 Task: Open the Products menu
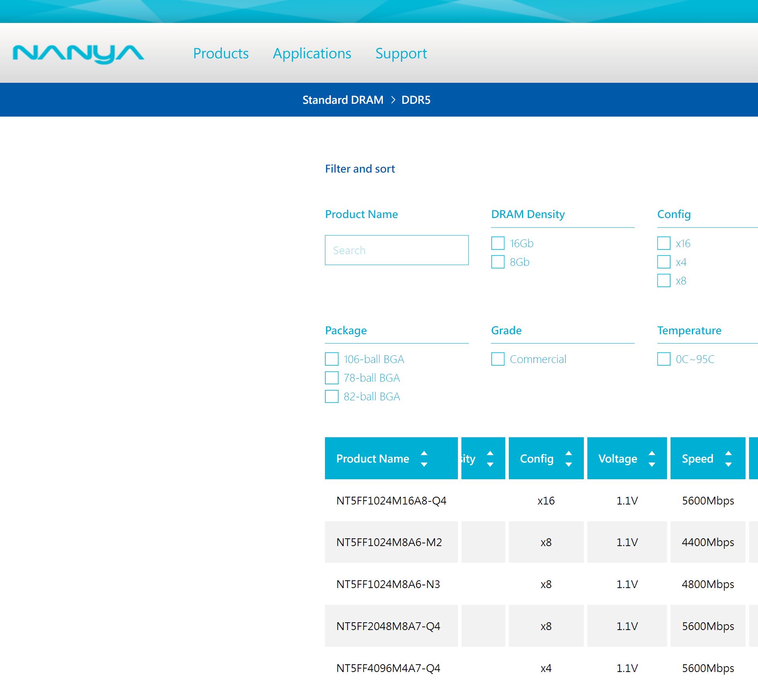[221, 53]
